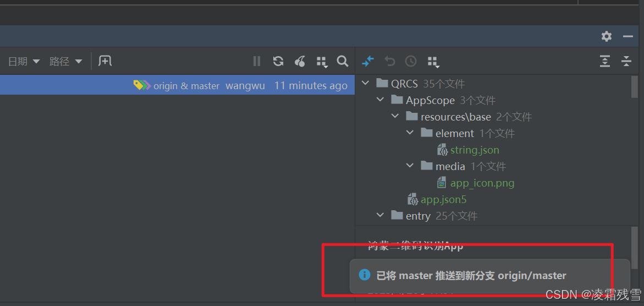Click the app.json5 file icon
644x306 pixels.
pos(413,199)
